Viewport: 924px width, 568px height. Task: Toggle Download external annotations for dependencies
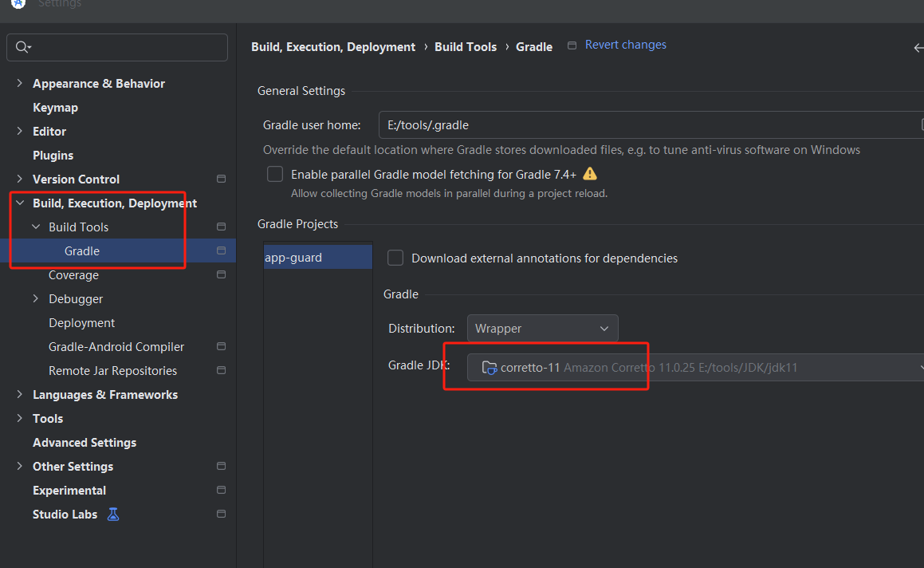tap(395, 258)
